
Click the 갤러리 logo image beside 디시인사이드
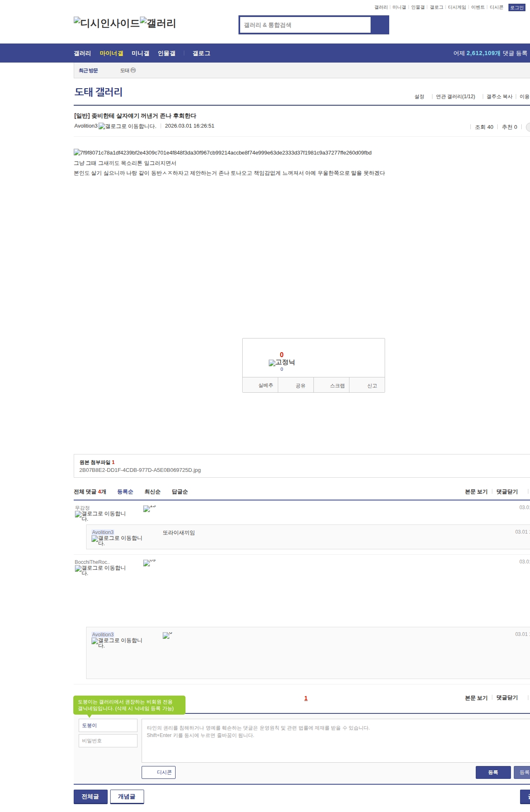(x=158, y=23)
